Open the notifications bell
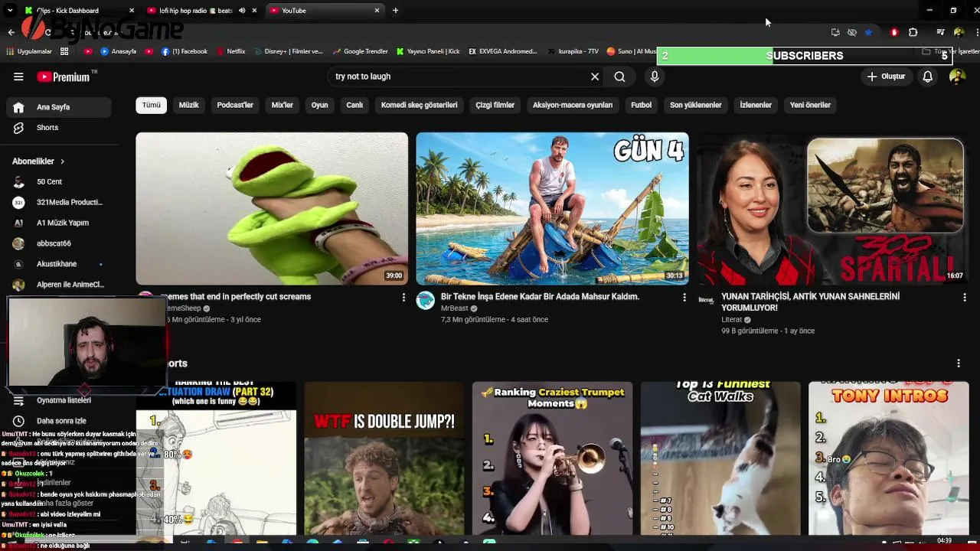The image size is (980, 551). [x=927, y=77]
